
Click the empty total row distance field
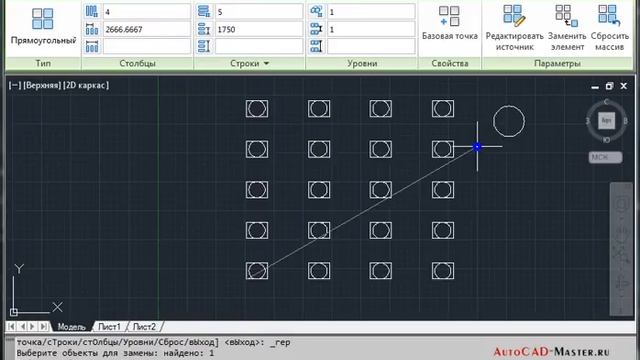tap(259, 46)
